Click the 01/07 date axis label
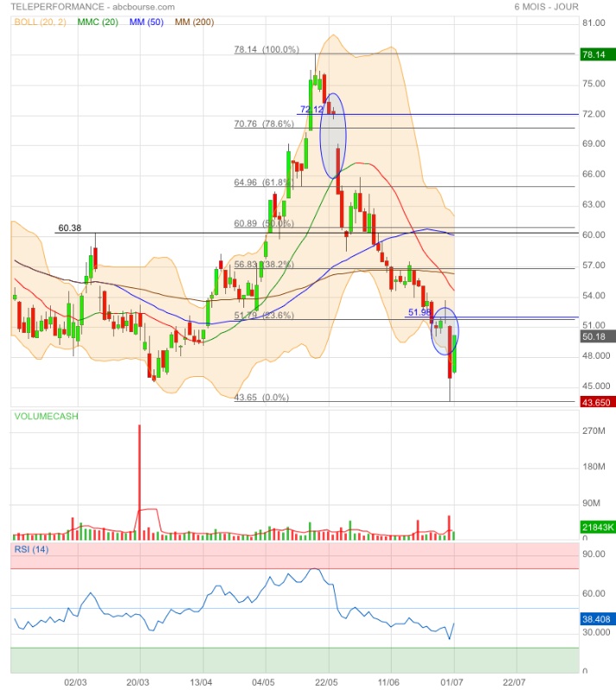 452,682
